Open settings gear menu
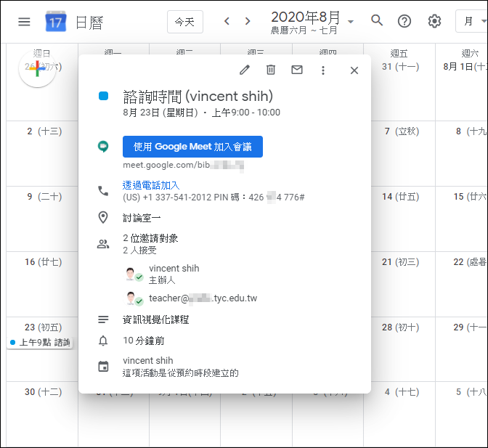The width and height of the screenshot is (488, 448). click(x=434, y=21)
